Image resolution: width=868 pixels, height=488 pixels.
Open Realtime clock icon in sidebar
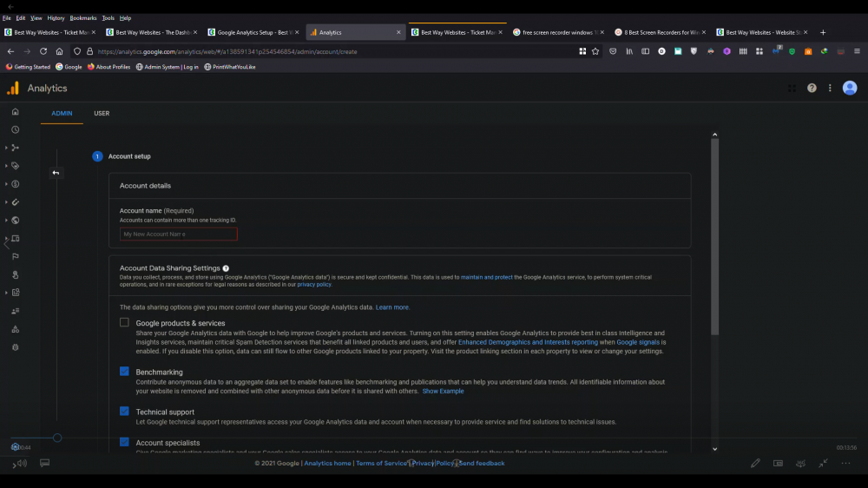point(16,129)
